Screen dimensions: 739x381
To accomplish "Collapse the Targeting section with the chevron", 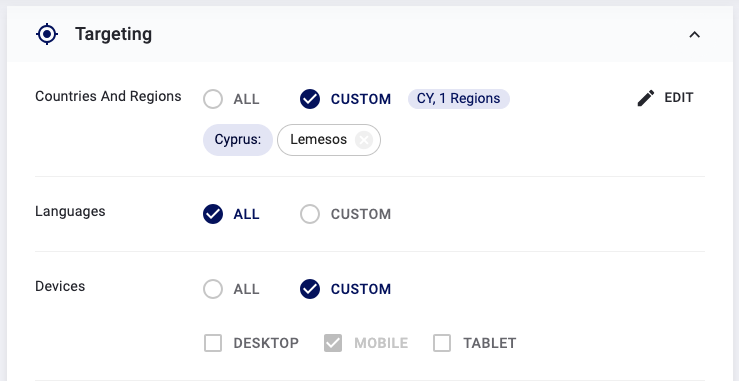I will [694, 34].
